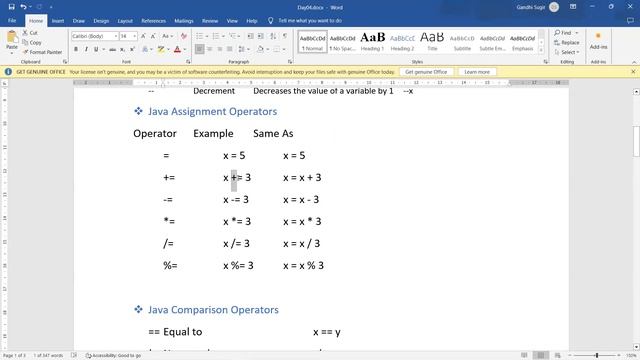
Task: Apply the Title style
Action: (432, 42)
